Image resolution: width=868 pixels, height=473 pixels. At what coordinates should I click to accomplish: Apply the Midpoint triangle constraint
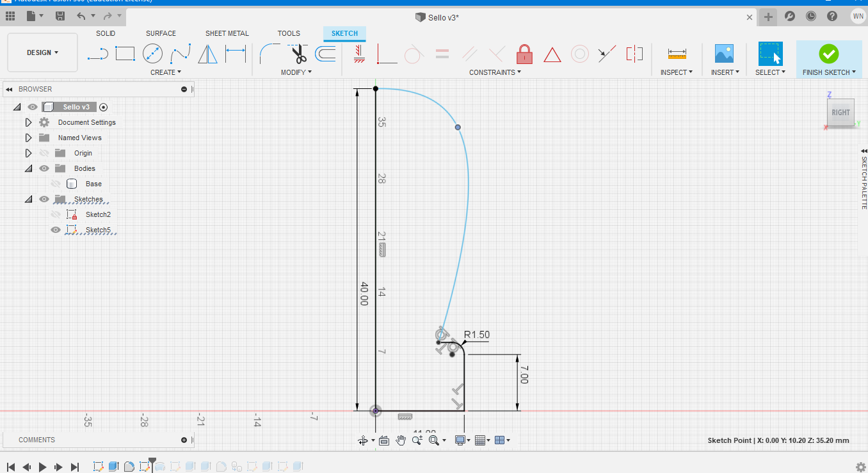(x=552, y=54)
